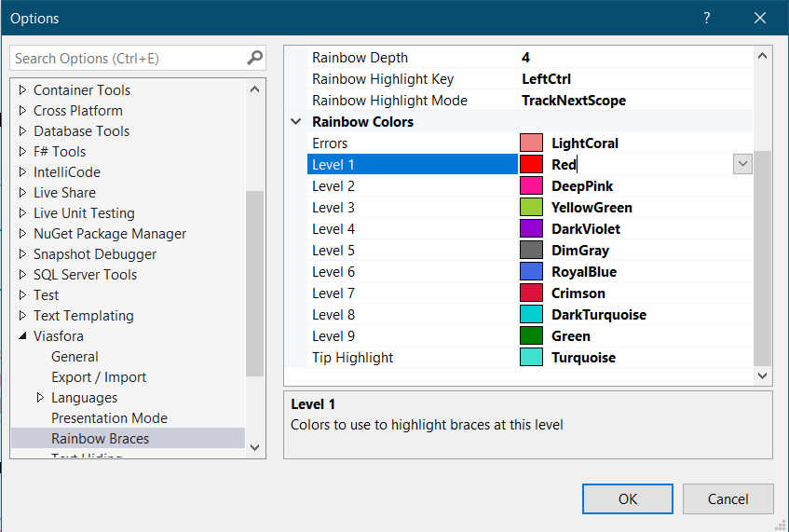The image size is (789, 532).
Task: Click the Rainbow Highlight Mode value
Action: click(574, 101)
